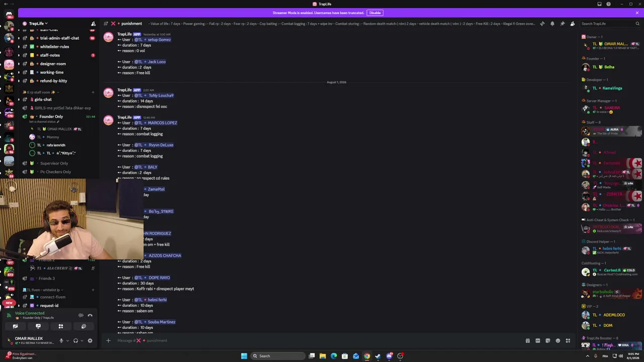Open the emoji picker
The image size is (644, 362).
pyautogui.click(x=558, y=340)
